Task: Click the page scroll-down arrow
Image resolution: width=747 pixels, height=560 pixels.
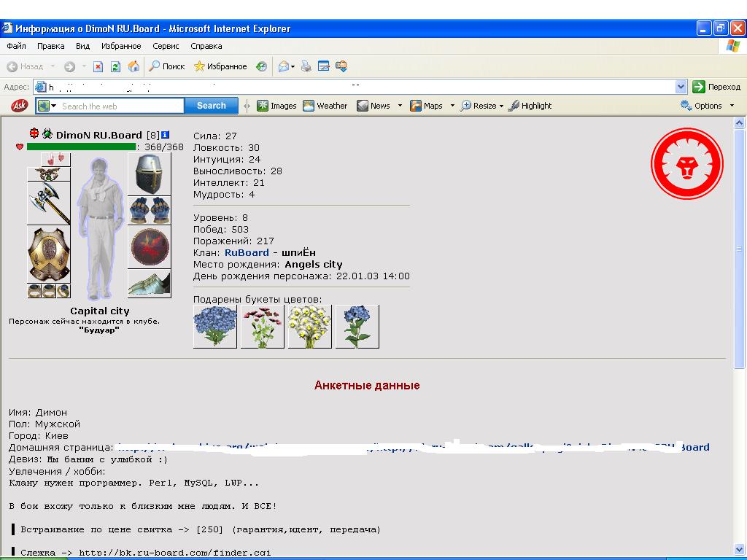Action: [740, 550]
